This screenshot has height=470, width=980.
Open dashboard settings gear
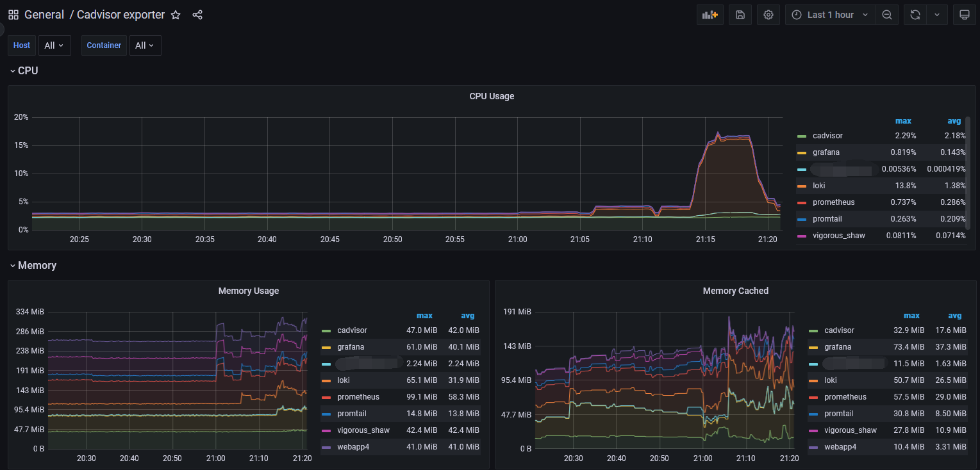pyautogui.click(x=768, y=15)
